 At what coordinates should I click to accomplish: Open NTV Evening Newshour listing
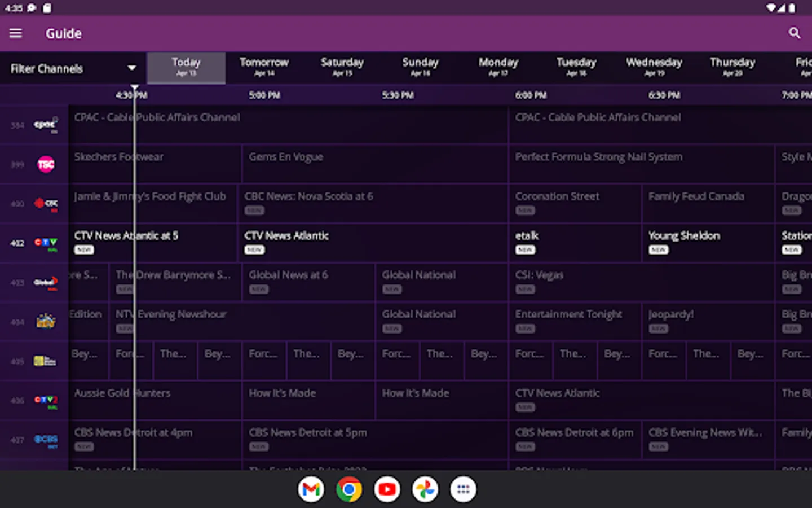pyautogui.click(x=242, y=321)
